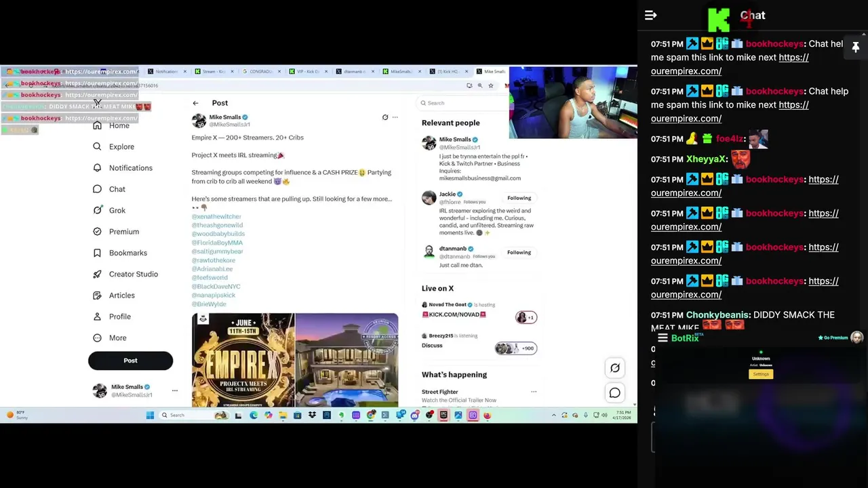
Task: Open the Premium badge icon
Action: [x=97, y=231]
